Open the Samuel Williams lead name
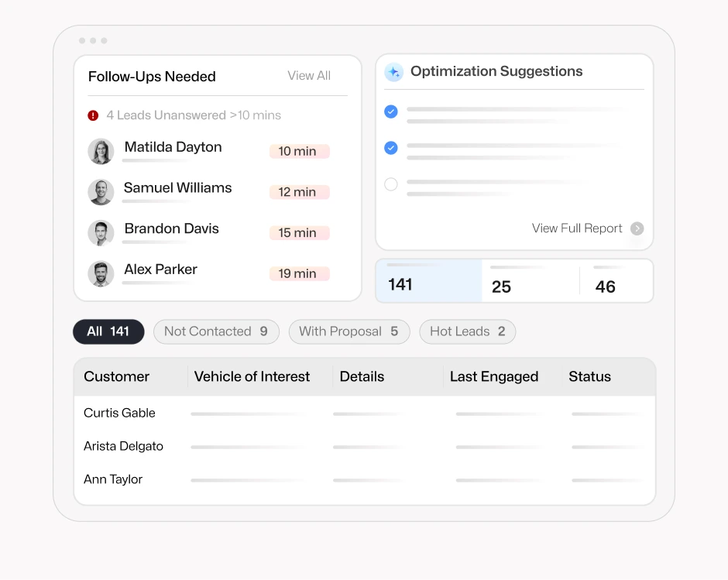Image resolution: width=728 pixels, height=580 pixels. click(x=178, y=188)
